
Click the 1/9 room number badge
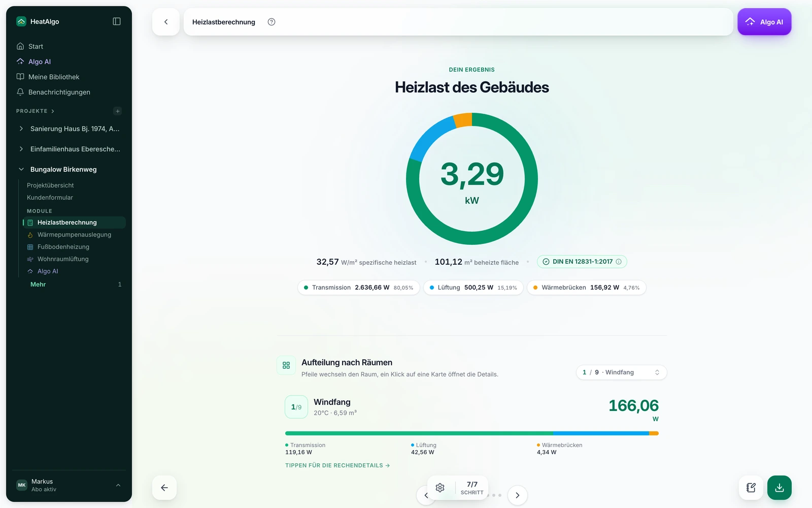(296, 407)
